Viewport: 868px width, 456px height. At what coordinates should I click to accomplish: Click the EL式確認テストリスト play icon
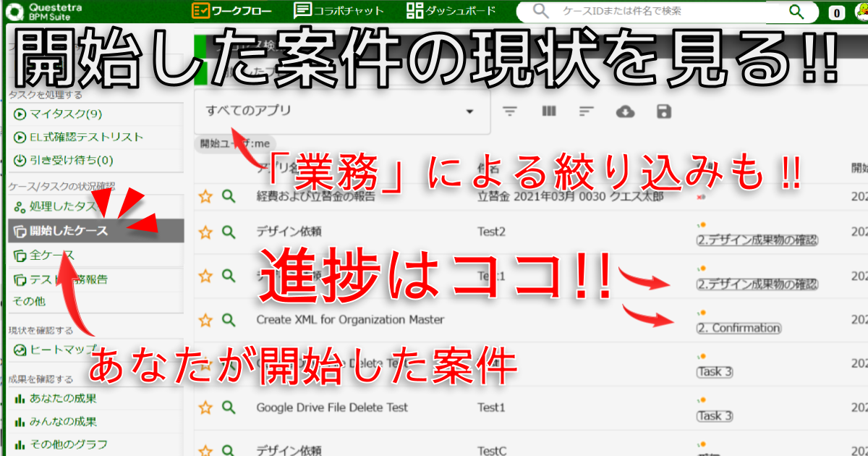tap(20, 137)
